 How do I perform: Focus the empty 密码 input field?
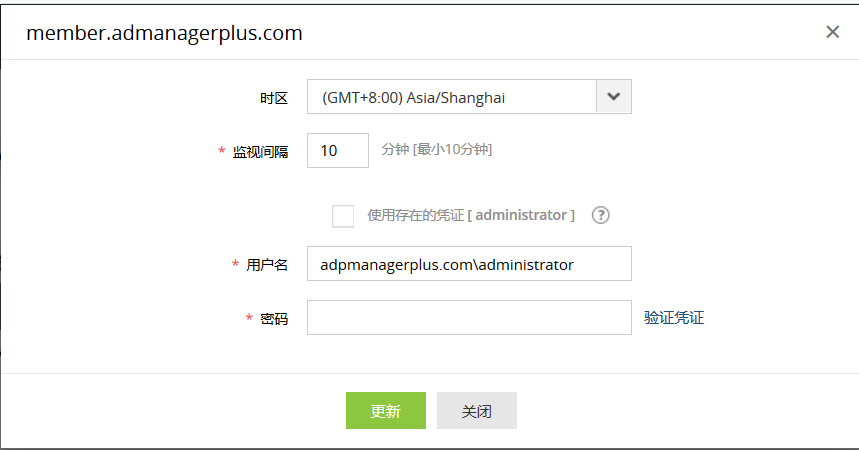pyautogui.click(x=469, y=318)
